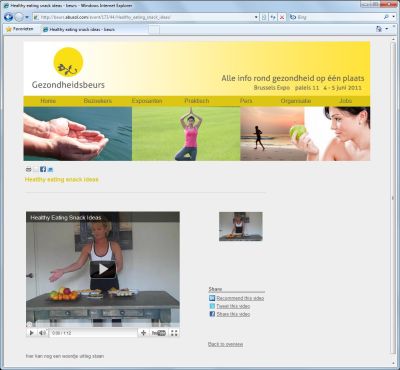The image size is (400, 370).
Task: Switch the video to fullscreen
Action: tap(174, 333)
